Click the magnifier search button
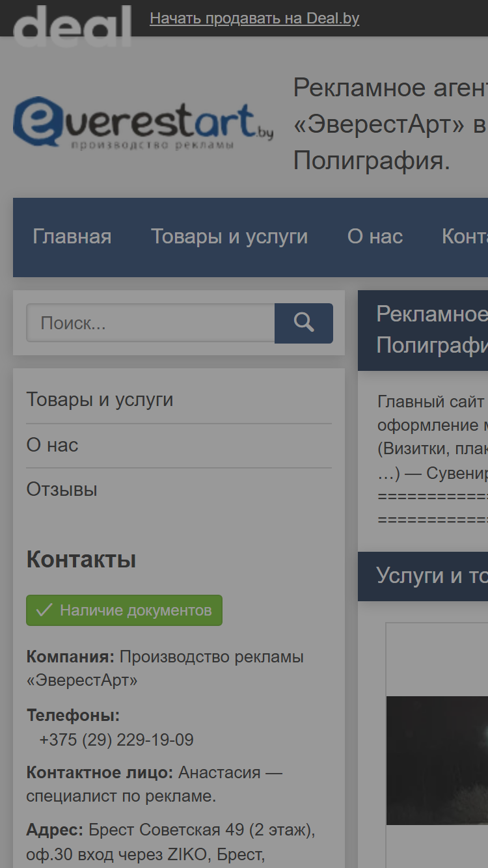Viewport: 488px width, 868px height. click(x=304, y=323)
